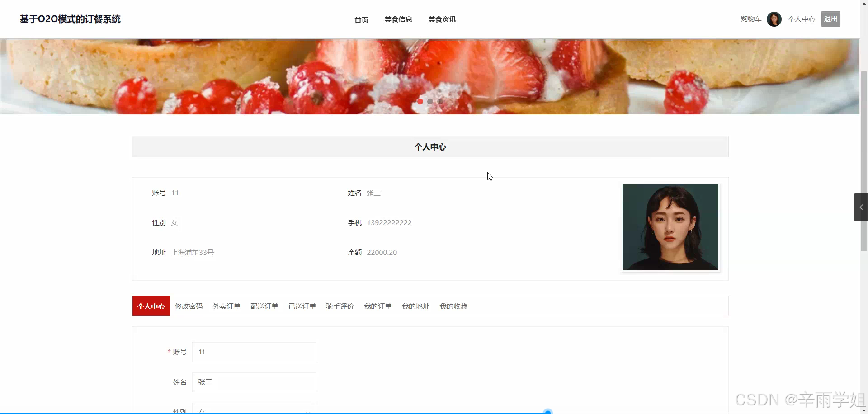Open 美食信息 navigation item

(x=398, y=19)
